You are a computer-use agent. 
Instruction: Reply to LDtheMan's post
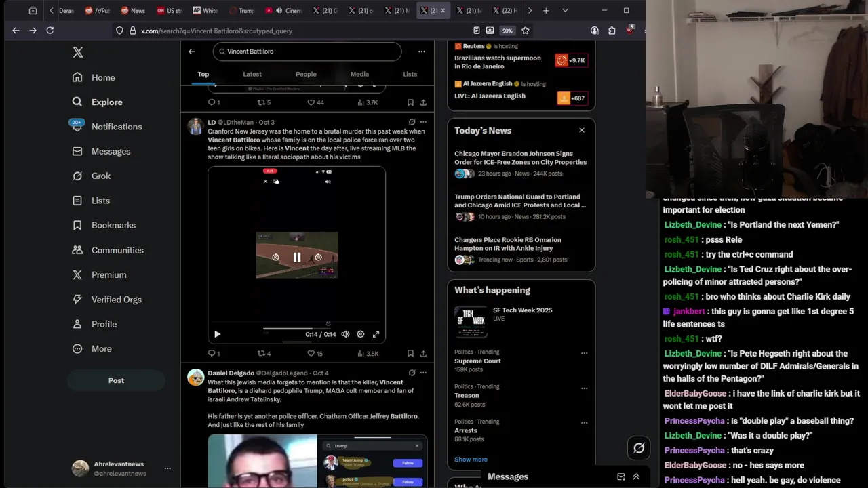[x=214, y=353]
